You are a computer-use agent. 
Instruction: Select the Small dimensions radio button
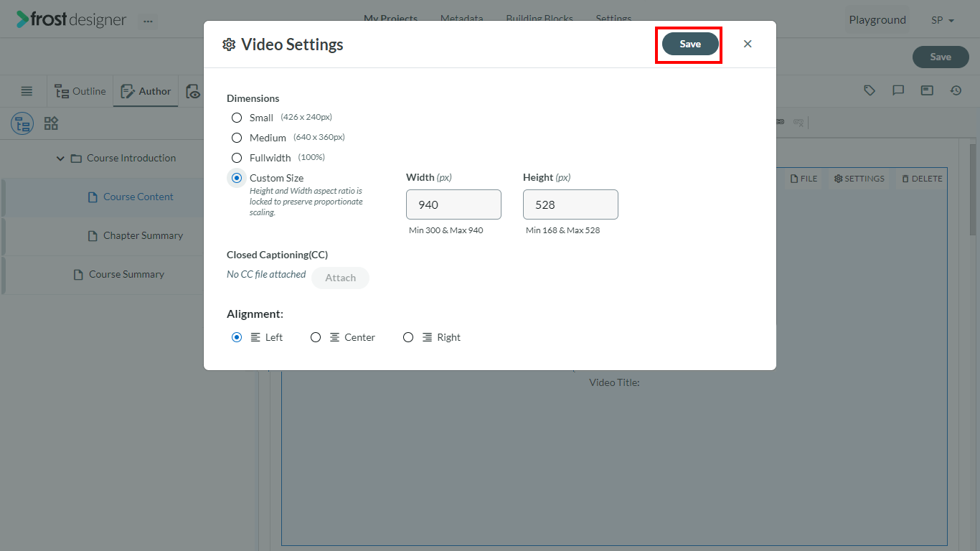[237, 118]
